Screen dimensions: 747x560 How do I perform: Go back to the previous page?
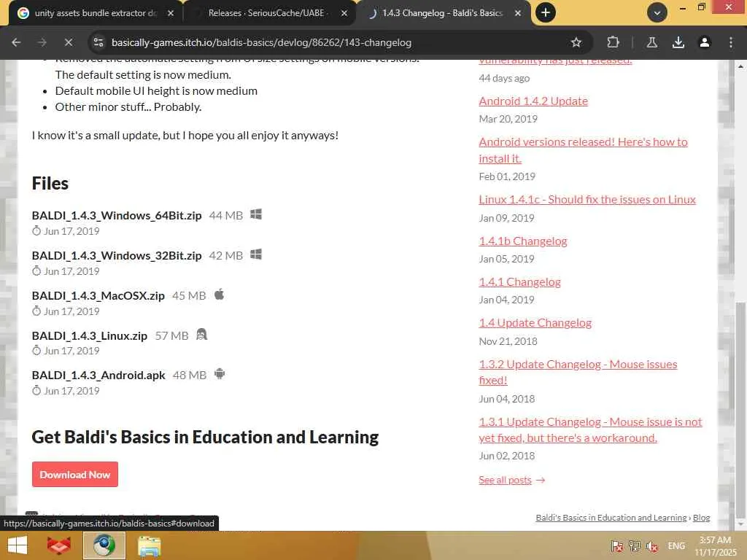pyautogui.click(x=16, y=42)
